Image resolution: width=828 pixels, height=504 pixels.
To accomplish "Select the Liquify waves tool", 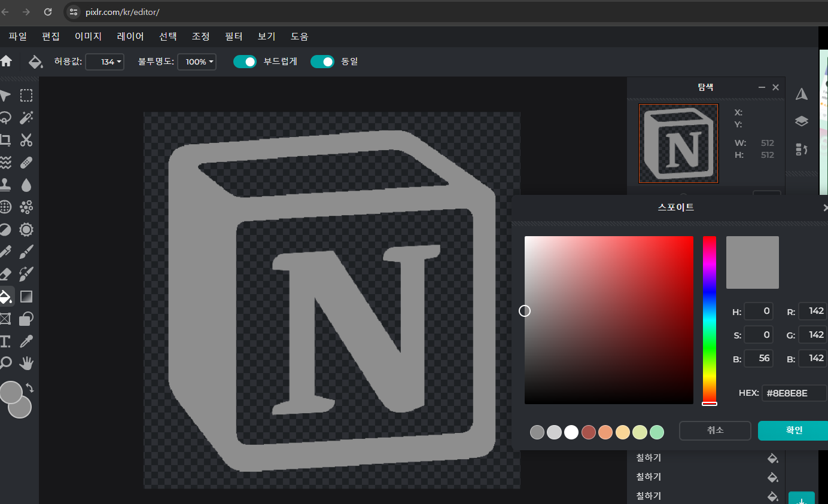I will (x=5, y=162).
